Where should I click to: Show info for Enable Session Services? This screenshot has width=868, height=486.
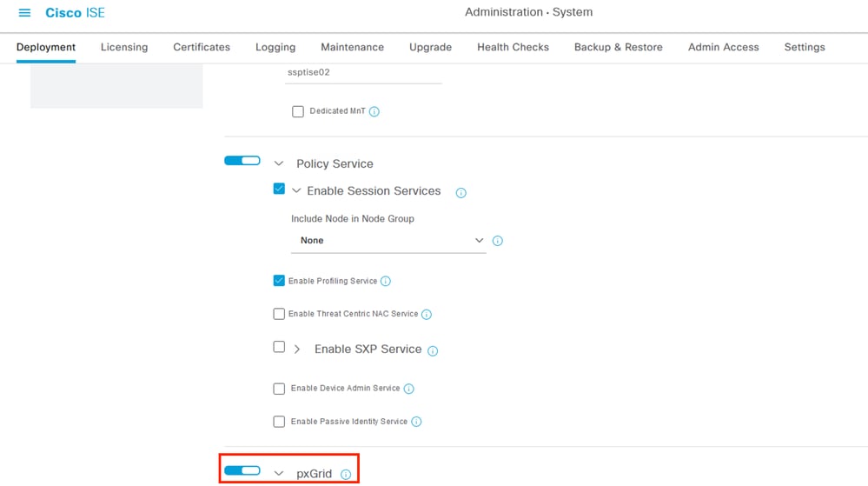point(461,193)
